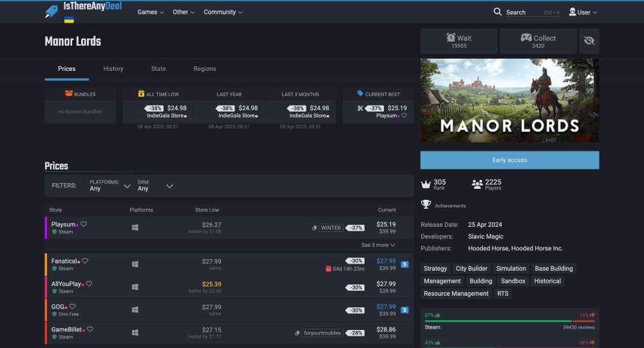The width and height of the screenshot is (644, 348).
Task: Toggle heart next to Playsum in price list
Action: point(84,224)
